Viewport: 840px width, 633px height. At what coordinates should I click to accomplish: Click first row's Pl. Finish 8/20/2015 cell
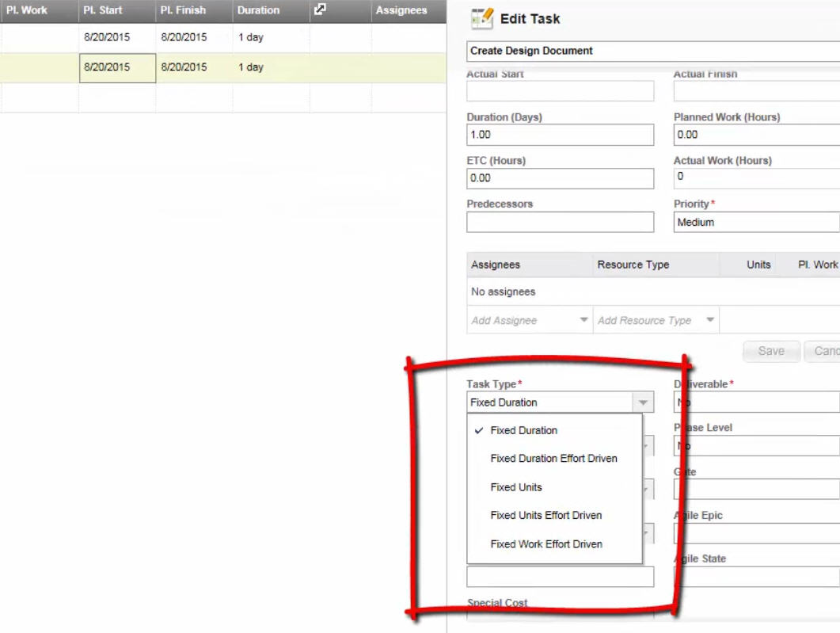(x=195, y=37)
